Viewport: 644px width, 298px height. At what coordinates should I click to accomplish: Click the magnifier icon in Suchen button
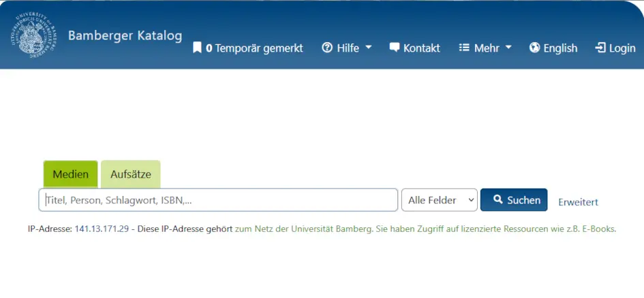click(497, 199)
